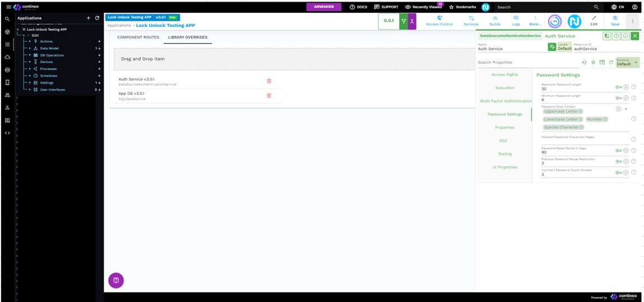The width and height of the screenshot is (644, 302).
Task: Open Access Control from the toolbar
Action: pyautogui.click(x=439, y=21)
